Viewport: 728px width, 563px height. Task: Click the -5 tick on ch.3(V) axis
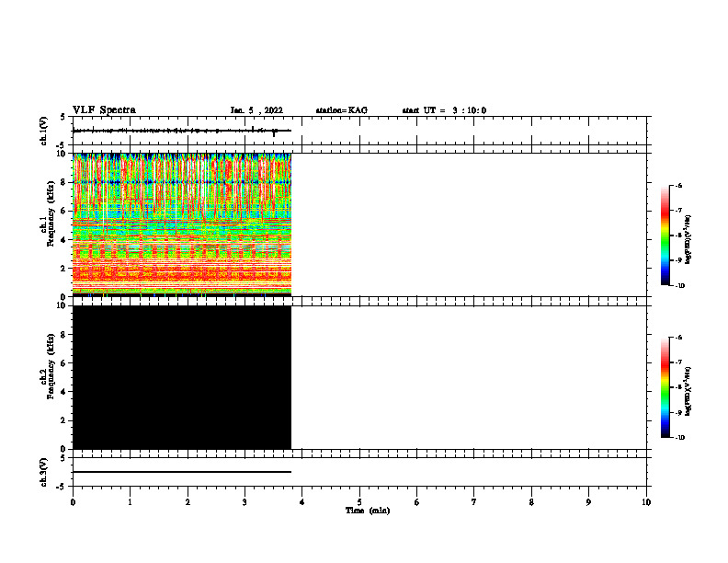click(x=63, y=487)
